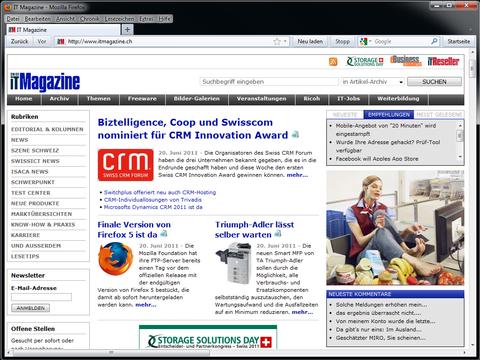Click the SUCHEN button
Viewport: 480px width, 360px height.
[434, 82]
